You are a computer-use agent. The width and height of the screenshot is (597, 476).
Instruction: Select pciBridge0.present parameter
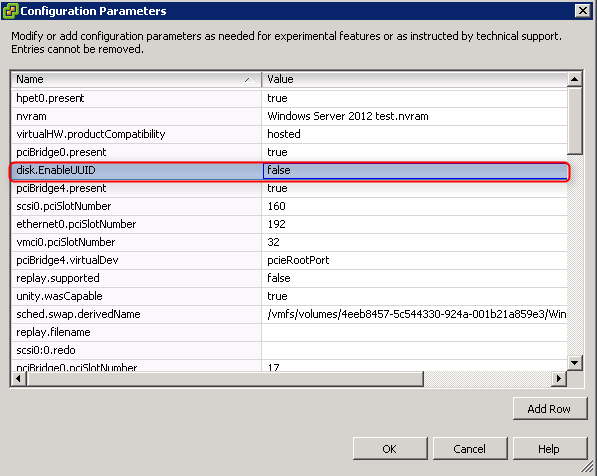pyautogui.click(x=136, y=152)
